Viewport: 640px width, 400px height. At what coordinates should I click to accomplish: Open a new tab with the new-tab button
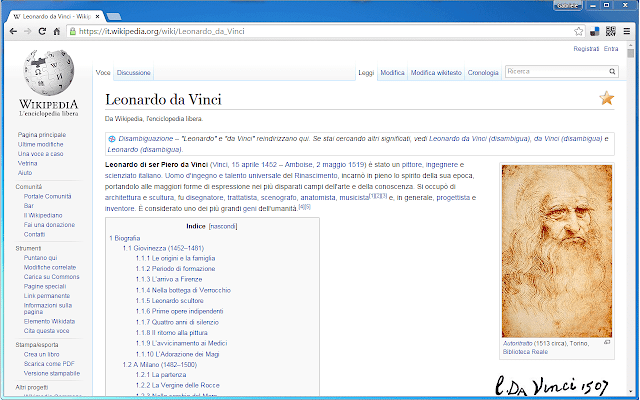click(113, 17)
